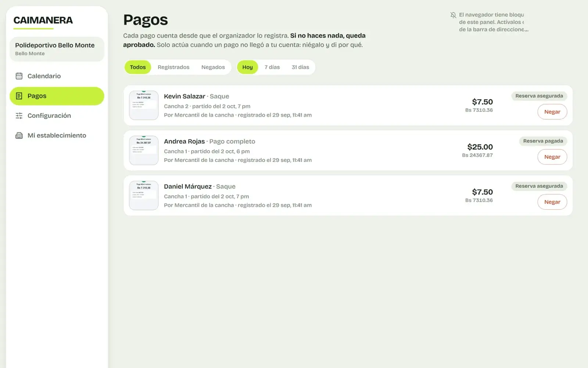The image size is (588, 368).
Task: Open Kevin Salazar's payment receipt thumbnail
Action: tap(144, 105)
